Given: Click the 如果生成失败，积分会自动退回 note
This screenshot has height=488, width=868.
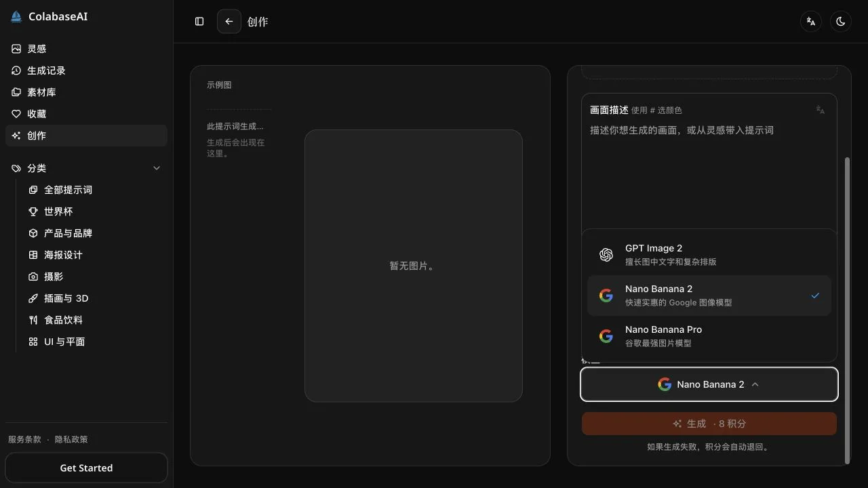Looking at the screenshot, I should (709, 447).
